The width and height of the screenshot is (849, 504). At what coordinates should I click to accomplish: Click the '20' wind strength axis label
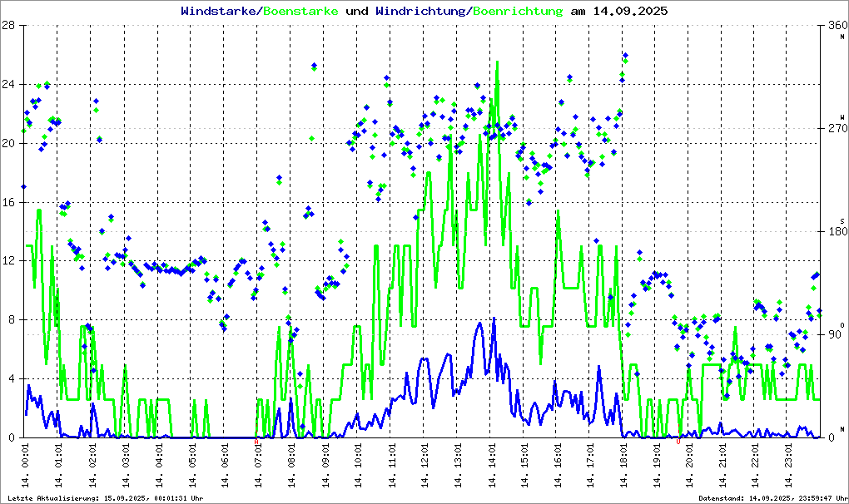click(8, 143)
